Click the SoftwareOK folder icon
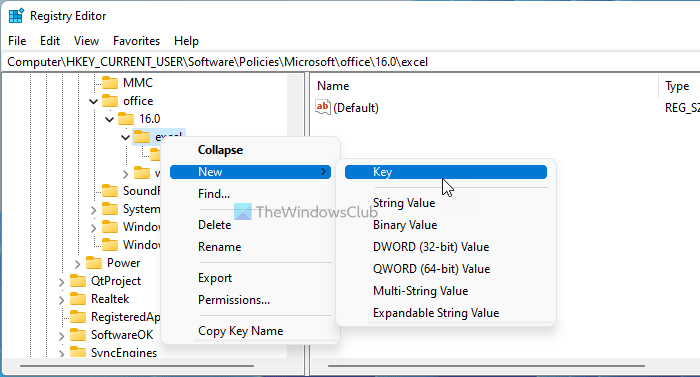The height and width of the screenshot is (377, 700). pyautogui.click(x=78, y=335)
